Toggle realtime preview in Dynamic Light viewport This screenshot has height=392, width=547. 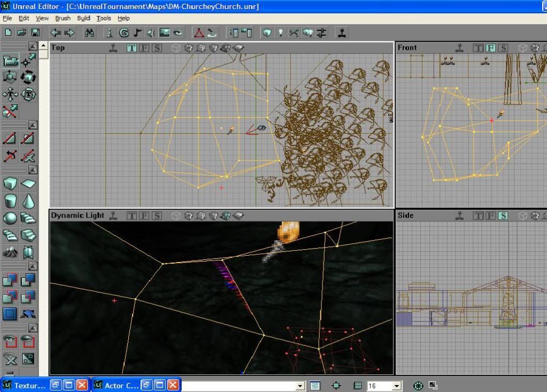pyautogui.click(x=113, y=216)
